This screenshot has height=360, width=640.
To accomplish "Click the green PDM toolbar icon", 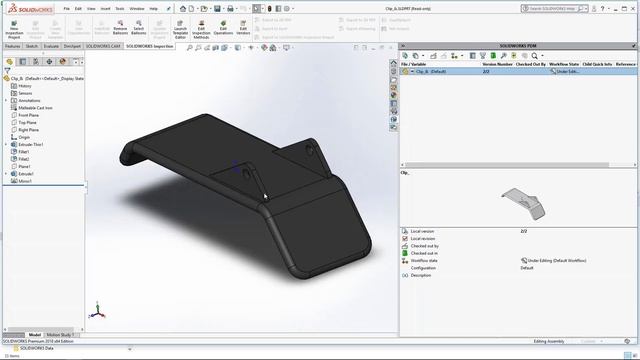I will [493, 56].
